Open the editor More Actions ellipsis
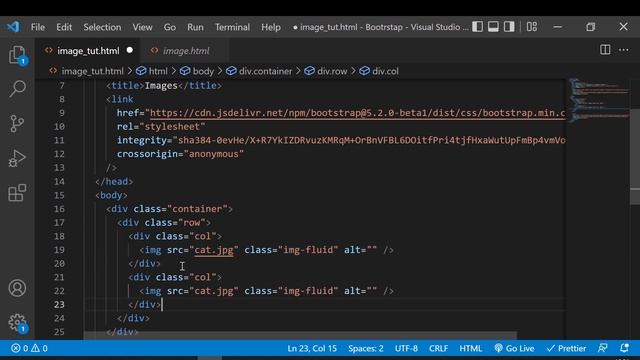This screenshot has height=360, width=640. click(624, 50)
